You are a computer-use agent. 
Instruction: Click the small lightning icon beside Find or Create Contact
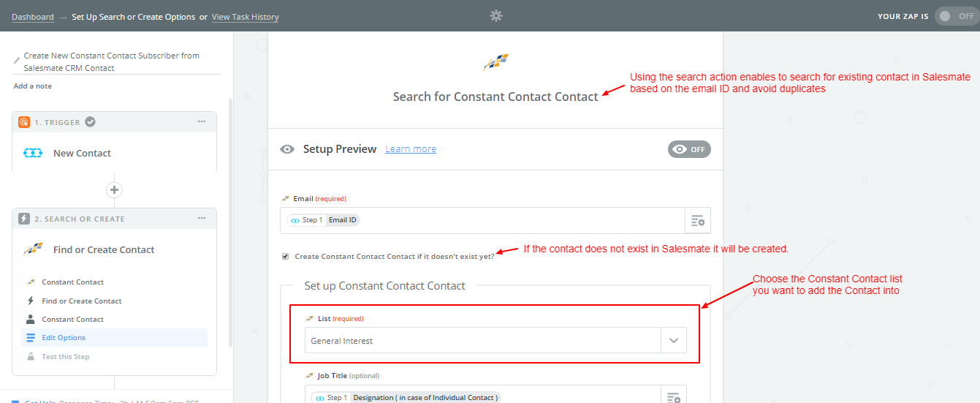pyautogui.click(x=31, y=301)
